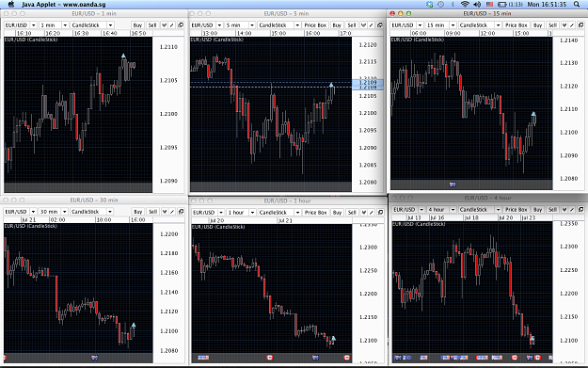Click the US flag news marker in 15 min chart
Image resolution: width=588 pixels, height=368 pixels.
click(453, 184)
